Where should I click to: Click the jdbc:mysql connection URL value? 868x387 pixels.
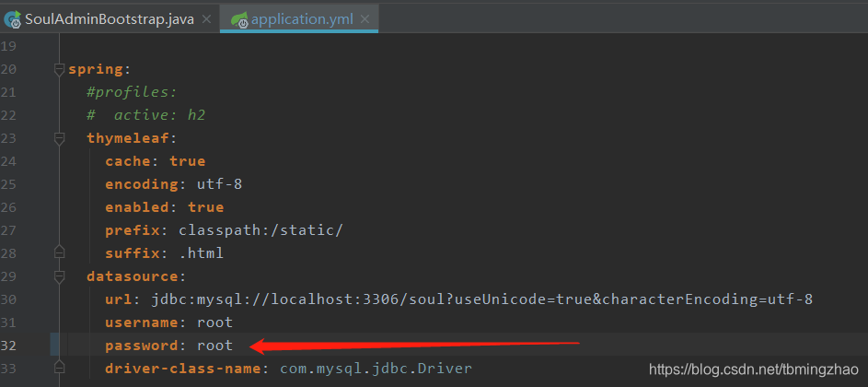[481, 299]
